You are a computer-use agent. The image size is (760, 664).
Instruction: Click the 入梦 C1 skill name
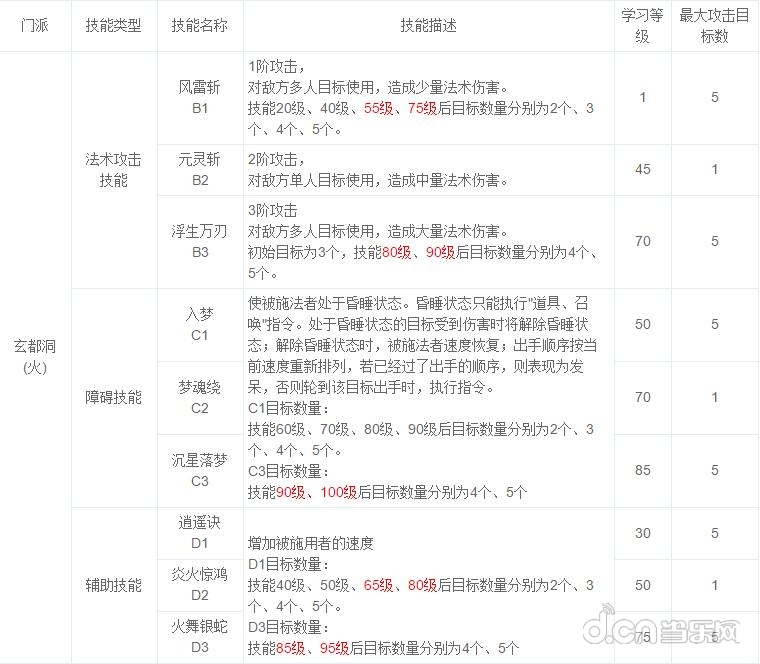[199, 324]
